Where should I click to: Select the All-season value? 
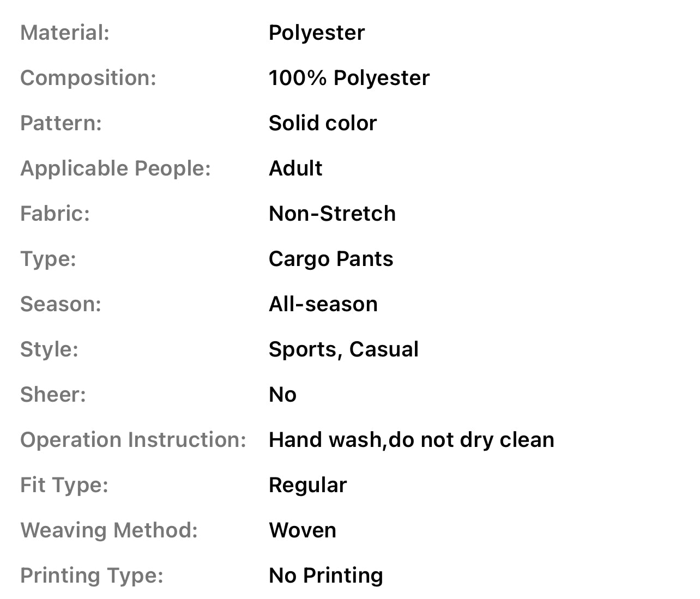tap(323, 304)
